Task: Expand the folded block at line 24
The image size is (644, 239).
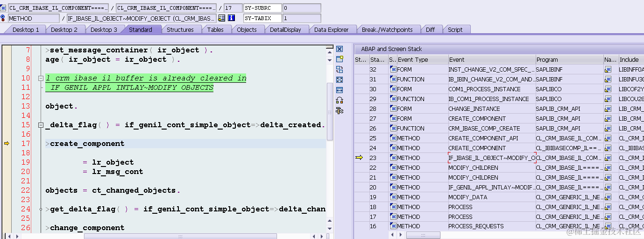Action: (x=41, y=209)
